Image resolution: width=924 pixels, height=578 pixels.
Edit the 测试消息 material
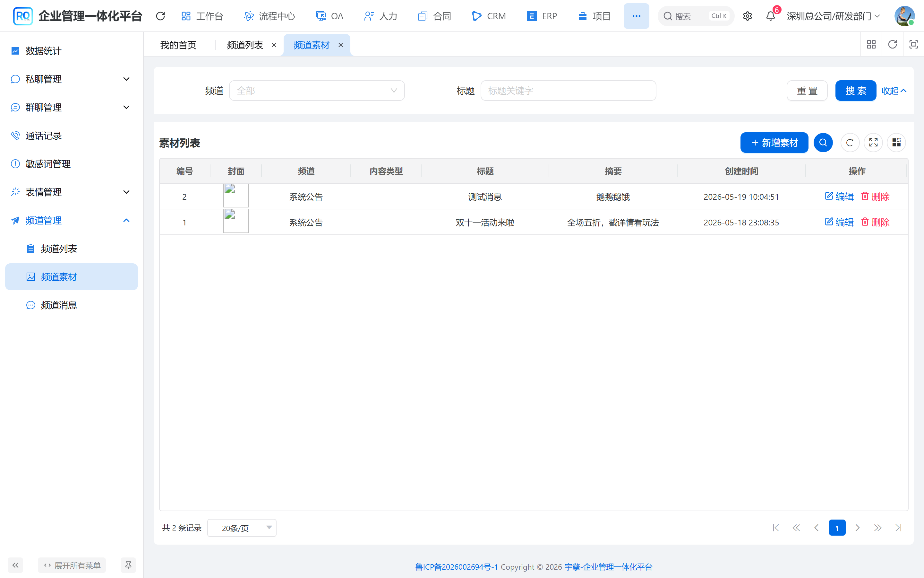[839, 197]
